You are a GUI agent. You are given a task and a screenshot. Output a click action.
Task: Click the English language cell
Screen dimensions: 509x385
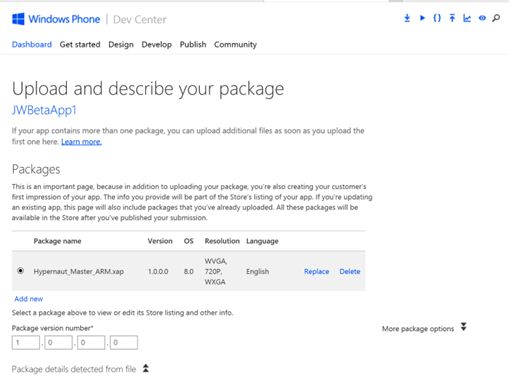pos(257,271)
